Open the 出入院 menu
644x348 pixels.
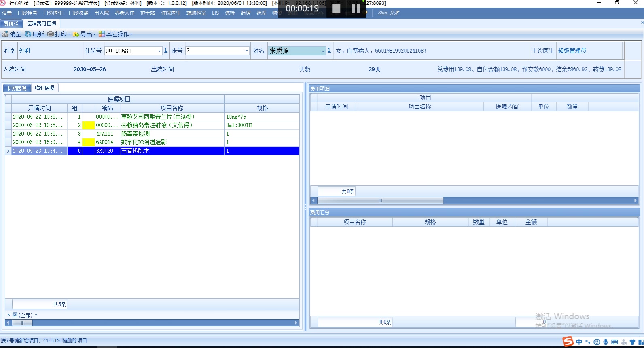[102, 13]
